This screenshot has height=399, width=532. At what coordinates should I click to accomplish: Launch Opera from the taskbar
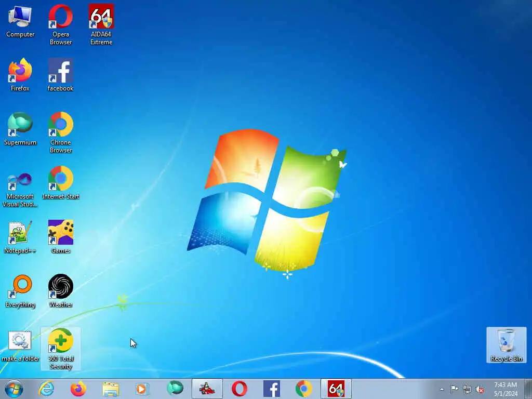point(239,389)
